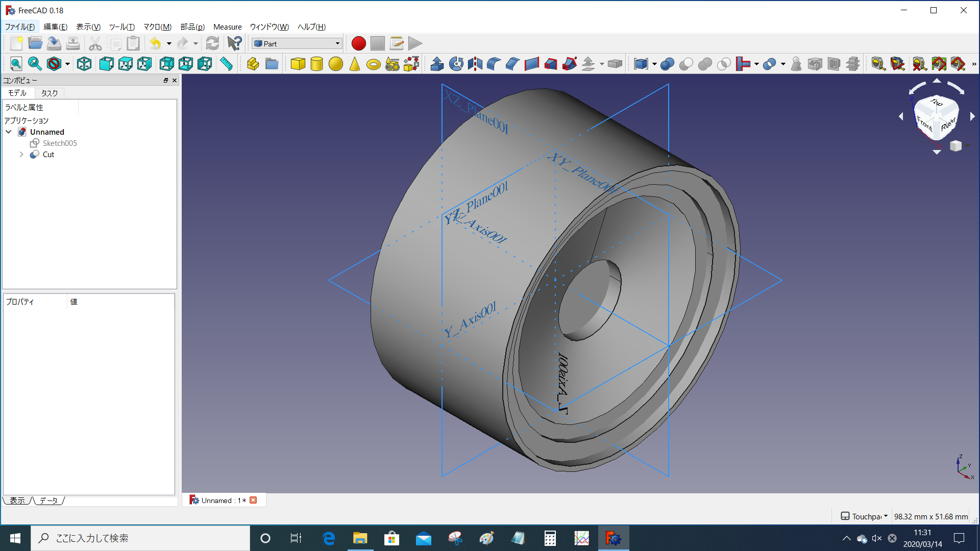Select Sketch005 in the model tree

coord(60,143)
